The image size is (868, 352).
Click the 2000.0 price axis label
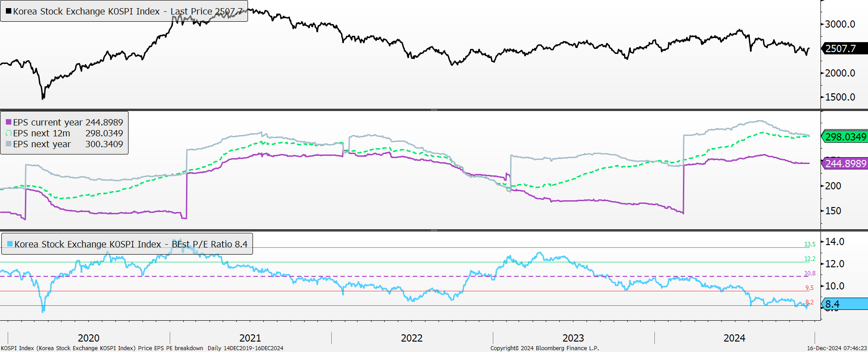click(840, 73)
